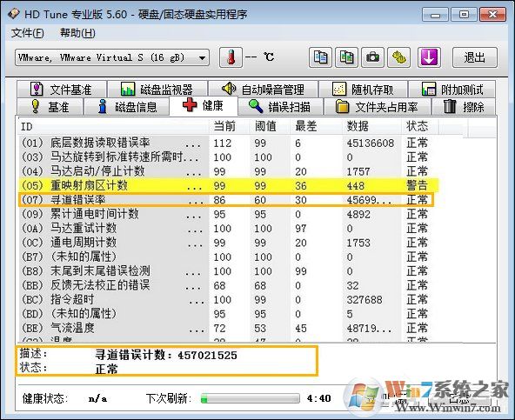
Task: Select the 健康 health tab
Action: tap(204, 106)
